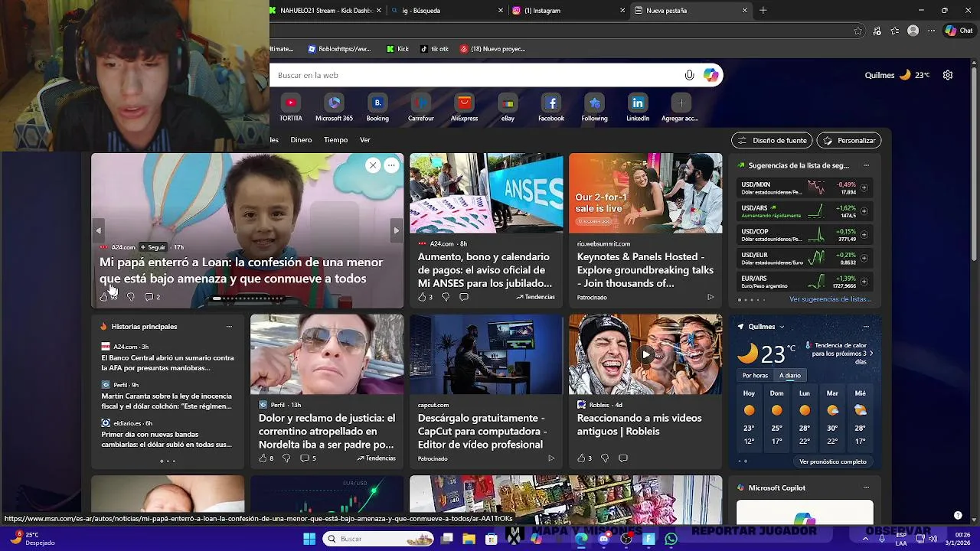Viewport: 980px width, 551px height.
Task: Play the Robleis video thumbnail
Action: [647, 354]
